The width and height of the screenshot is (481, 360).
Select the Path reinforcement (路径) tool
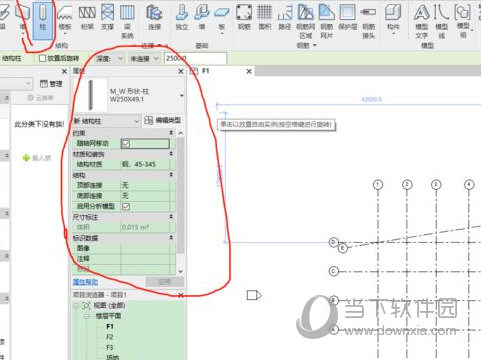coord(285,18)
